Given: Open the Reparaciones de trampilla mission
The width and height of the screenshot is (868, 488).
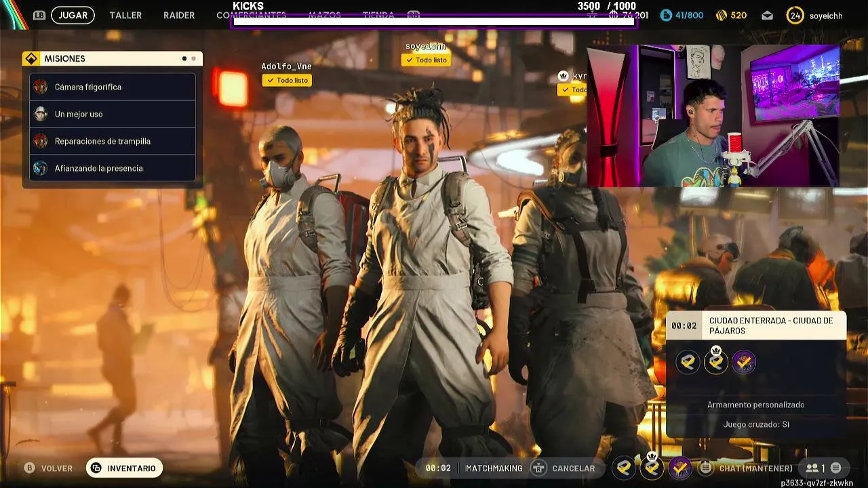Looking at the screenshot, I should point(113,141).
